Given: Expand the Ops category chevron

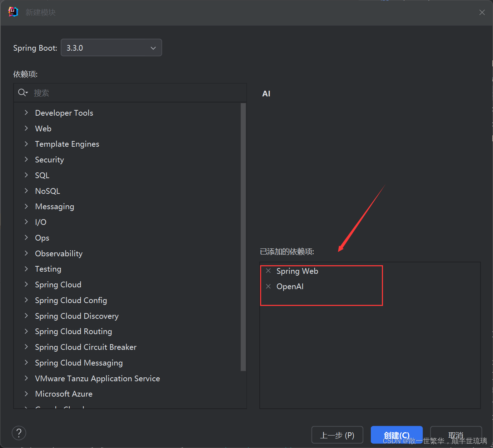Looking at the screenshot, I should [x=26, y=237].
